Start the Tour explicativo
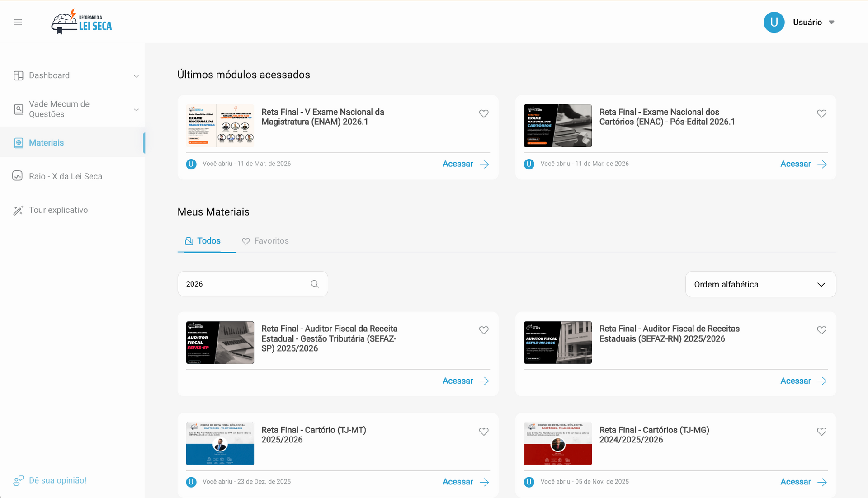Image resolution: width=868 pixels, height=498 pixels. coord(58,210)
